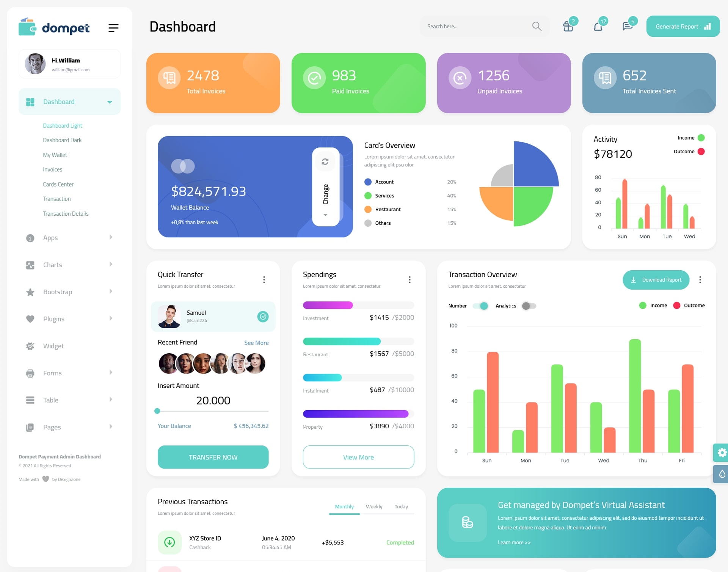Expand the Charts section in sidebar

(x=66, y=265)
